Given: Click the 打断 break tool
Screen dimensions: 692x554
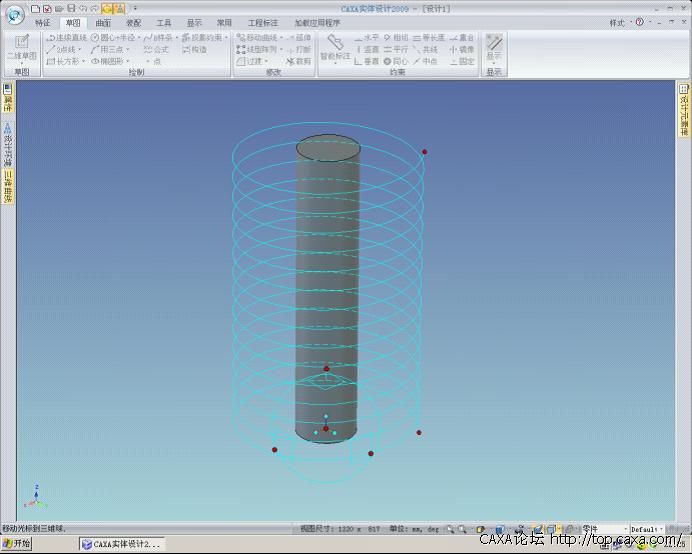Looking at the screenshot, I should [x=299, y=49].
